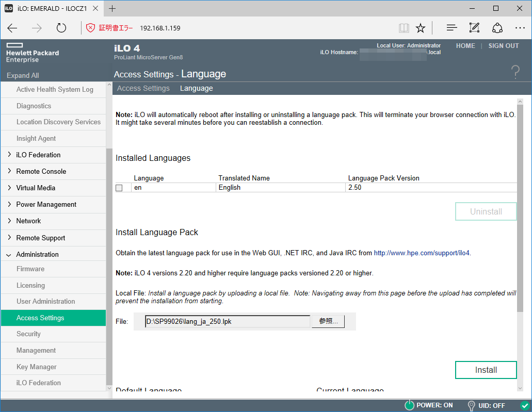
Task: Click the Hewlett Packard Enterprise logo
Action: tap(32, 53)
